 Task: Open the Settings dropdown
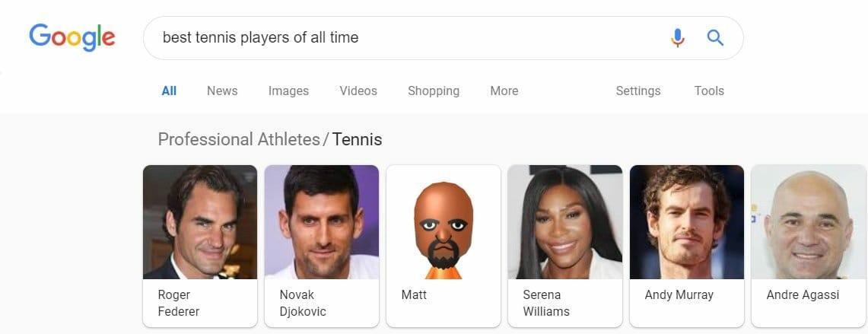tap(637, 91)
